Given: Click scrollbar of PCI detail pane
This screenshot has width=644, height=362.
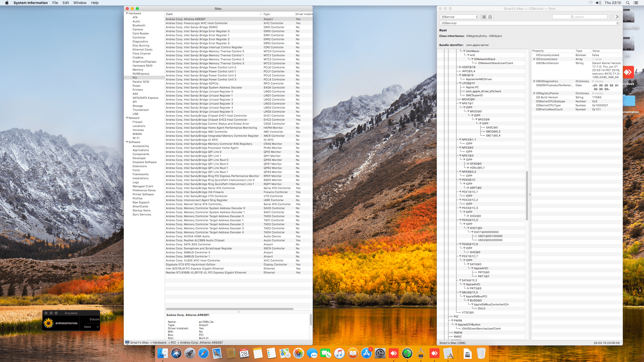Looking at the screenshot, I should pos(311,320).
